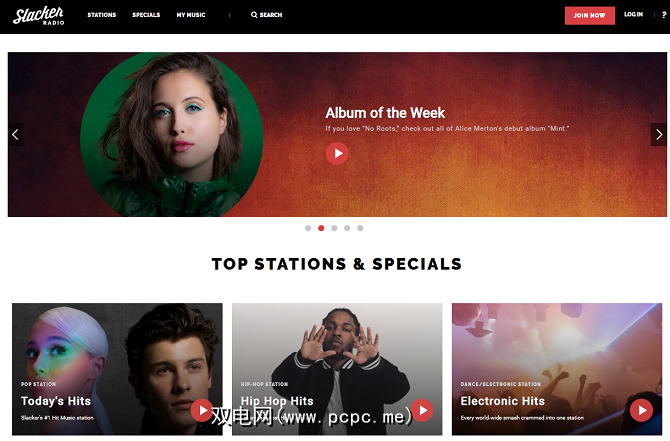Viewport: 670px width, 441px height.
Task: Select the third carousel dot
Action: (335, 228)
